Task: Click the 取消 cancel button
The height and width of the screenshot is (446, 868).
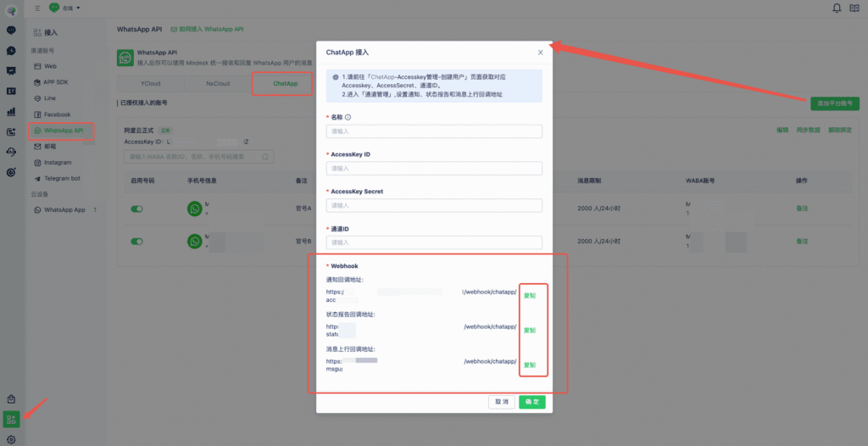Action: click(503, 402)
